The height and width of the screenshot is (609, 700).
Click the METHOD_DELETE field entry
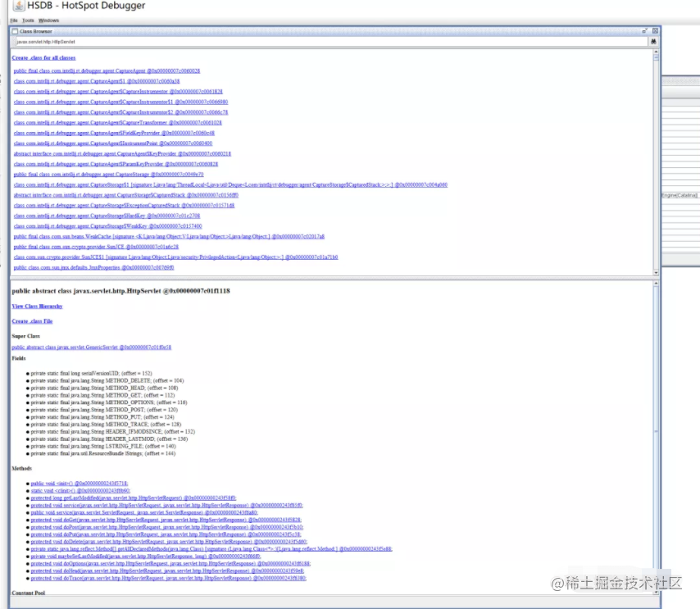pyautogui.click(x=107, y=380)
